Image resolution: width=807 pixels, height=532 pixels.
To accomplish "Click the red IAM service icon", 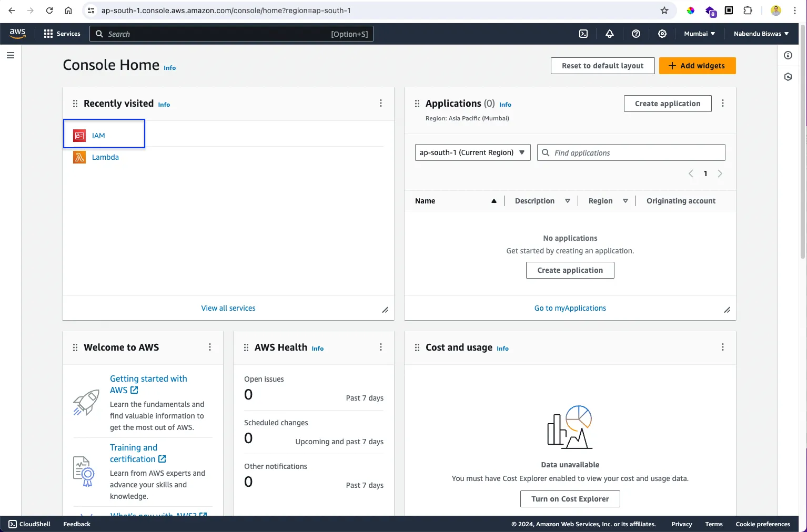I will point(79,136).
